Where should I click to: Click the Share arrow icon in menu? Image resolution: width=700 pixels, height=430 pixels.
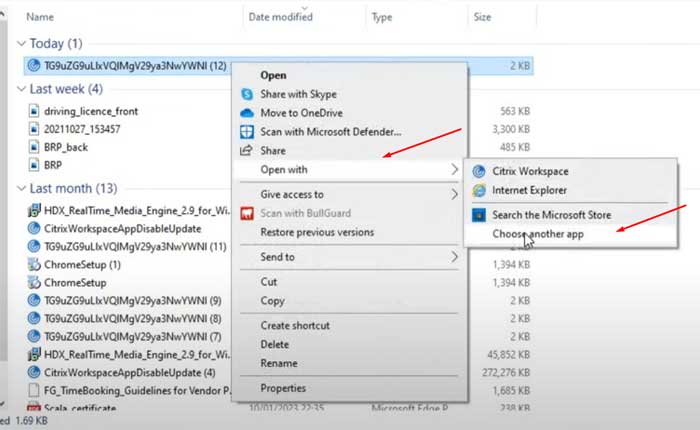click(x=247, y=150)
